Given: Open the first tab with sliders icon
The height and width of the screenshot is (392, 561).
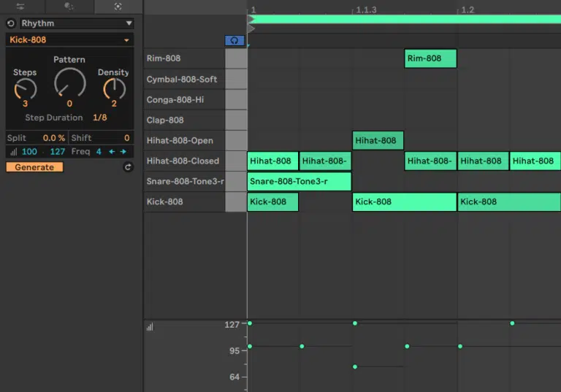Looking at the screenshot, I should (20, 7).
